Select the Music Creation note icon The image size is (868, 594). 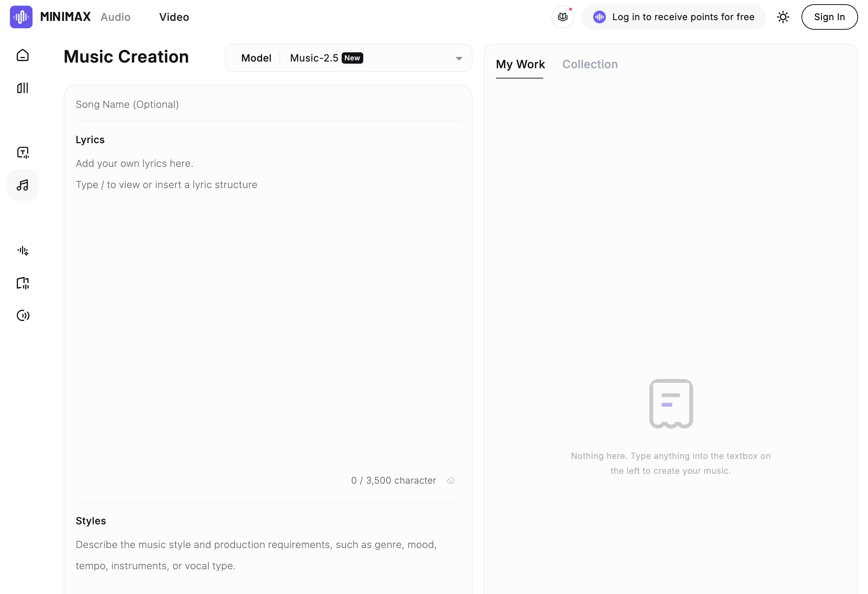[x=22, y=185]
